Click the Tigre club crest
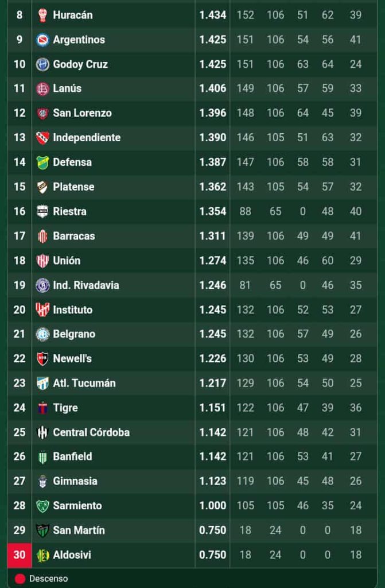 coord(42,408)
